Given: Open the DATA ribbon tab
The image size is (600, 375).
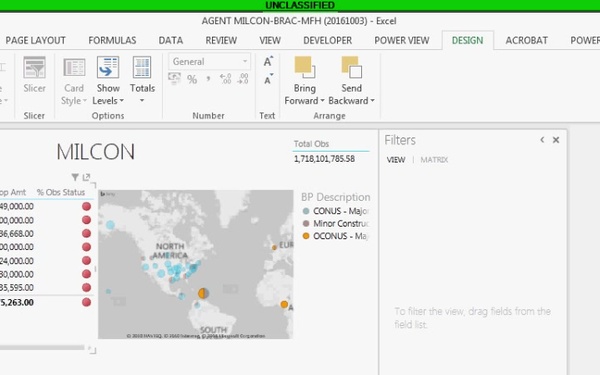Looking at the screenshot, I should [x=171, y=40].
